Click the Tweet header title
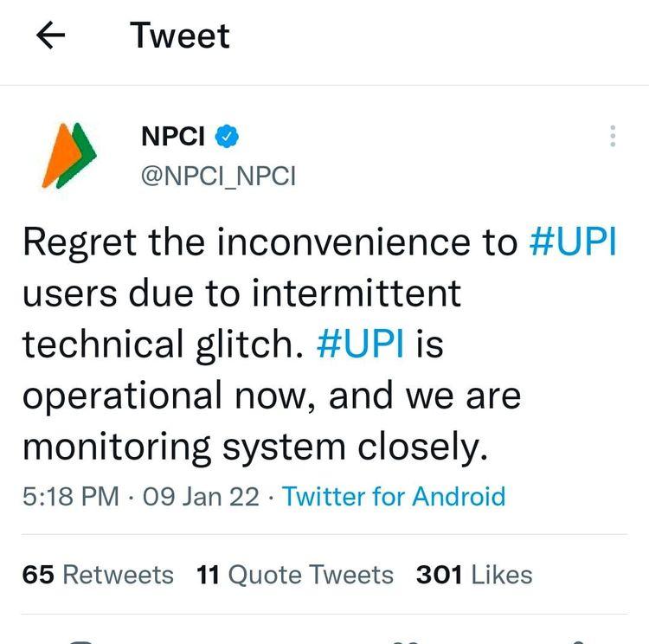 coord(180,36)
